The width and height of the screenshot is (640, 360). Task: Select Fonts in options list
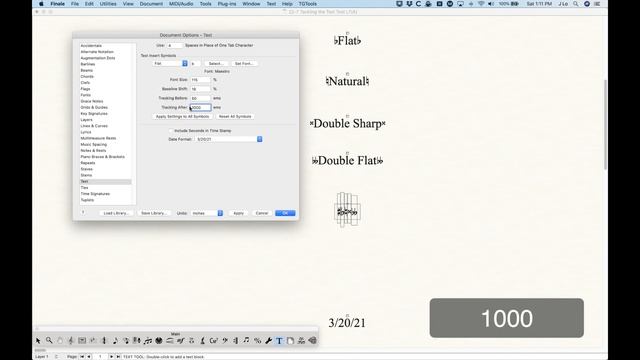coord(86,95)
